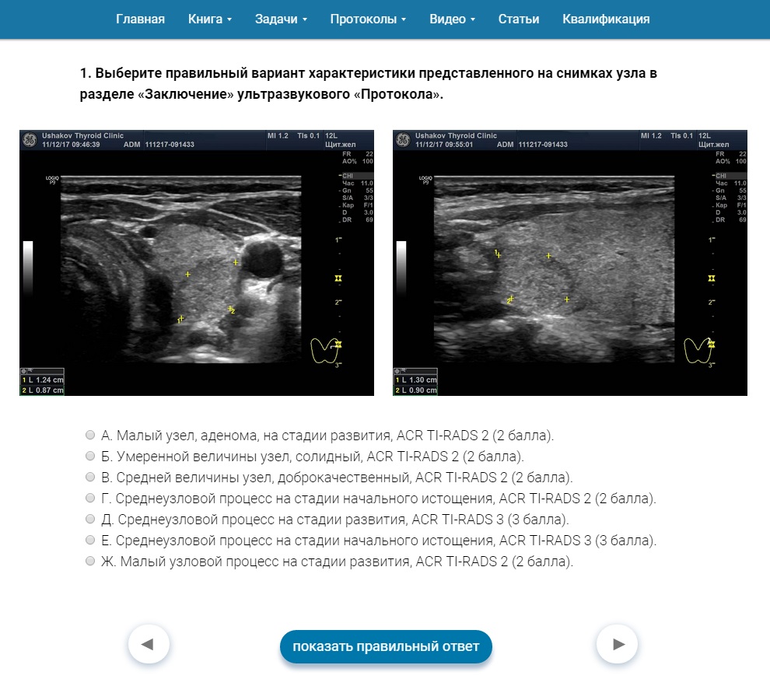Select option Д TI-RADS 3 development stage
770x700 pixels.
[90, 519]
